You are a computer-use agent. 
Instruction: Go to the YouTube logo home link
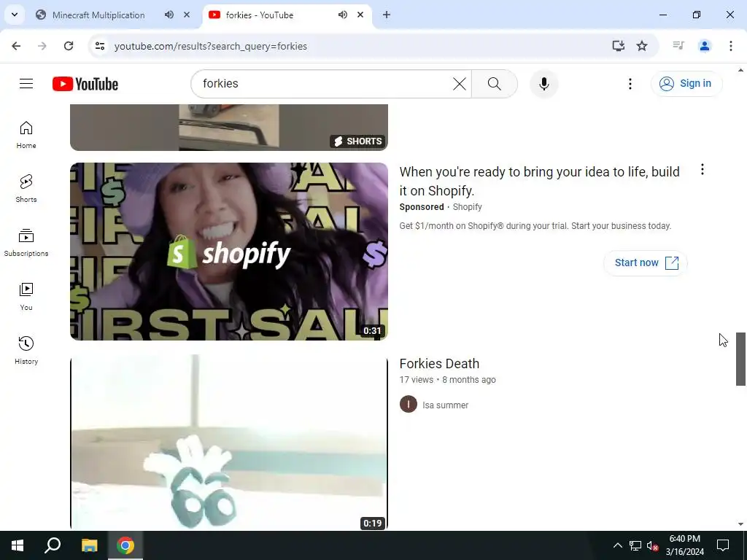click(x=85, y=84)
